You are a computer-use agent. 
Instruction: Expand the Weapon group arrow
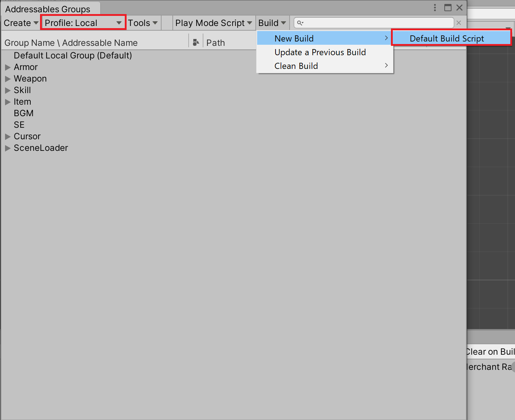click(8, 79)
